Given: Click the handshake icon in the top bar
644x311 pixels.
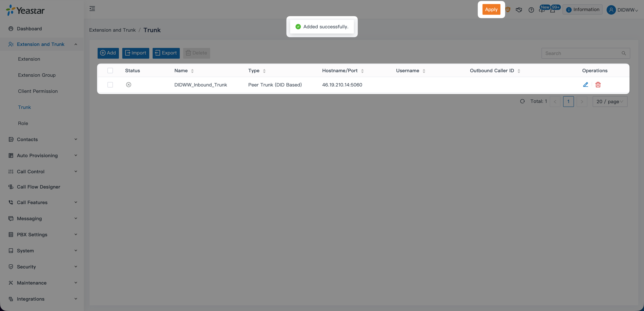Looking at the screenshot, I should click(519, 10).
